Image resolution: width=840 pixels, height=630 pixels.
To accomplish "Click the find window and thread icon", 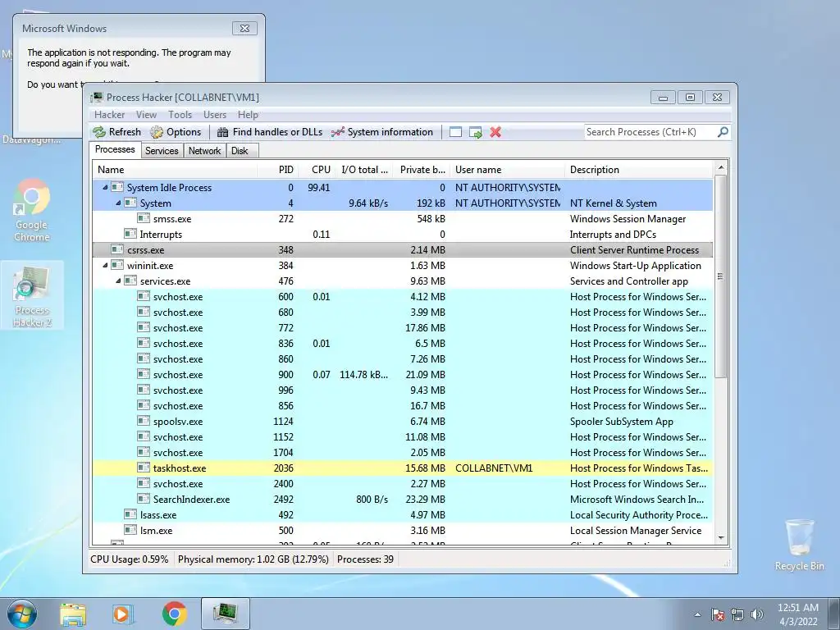I will coord(475,132).
